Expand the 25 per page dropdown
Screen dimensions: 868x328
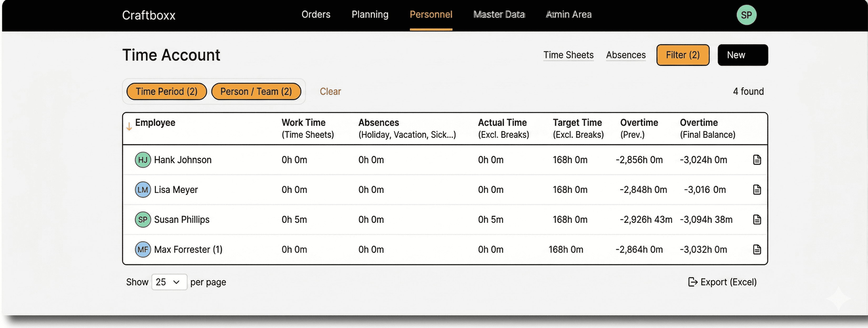[x=169, y=282]
